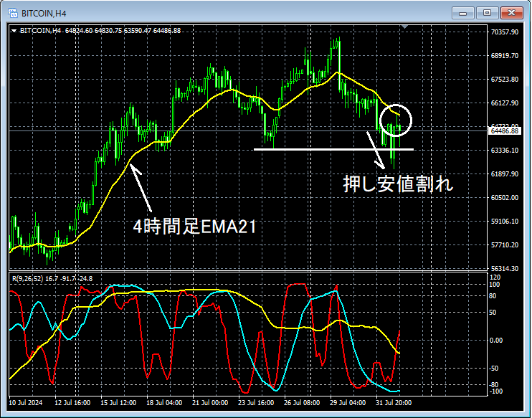This screenshot has width=532, height=418.
Task: Click indicator scale value -80
Action: click(495, 385)
